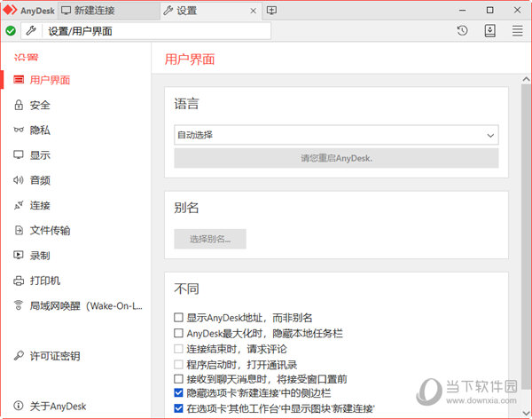Viewport: 532px width, 419px height.
Task: Click the wrench icon on 设置 tab
Action: 168,11
